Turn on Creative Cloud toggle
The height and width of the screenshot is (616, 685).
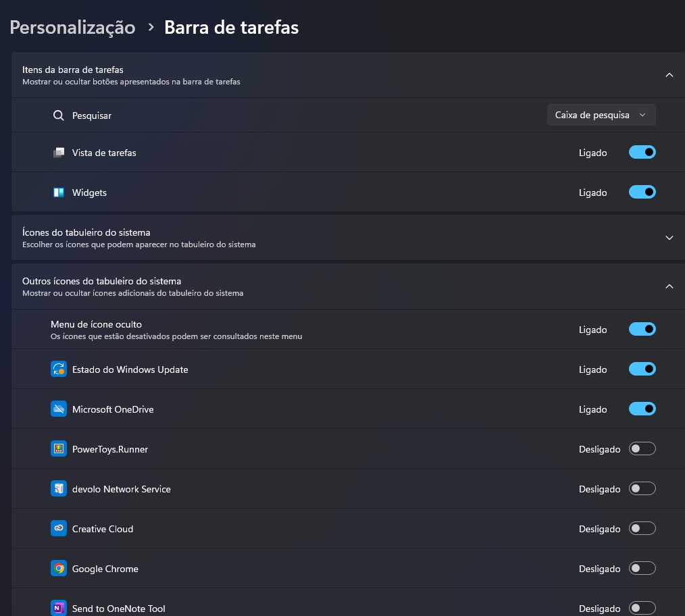(x=642, y=528)
